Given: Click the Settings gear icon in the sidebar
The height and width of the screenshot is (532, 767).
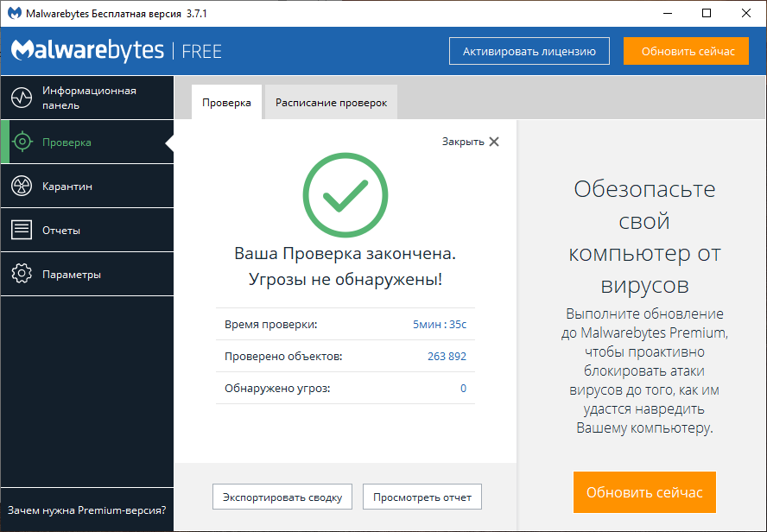Looking at the screenshot, I should [22, 274].
